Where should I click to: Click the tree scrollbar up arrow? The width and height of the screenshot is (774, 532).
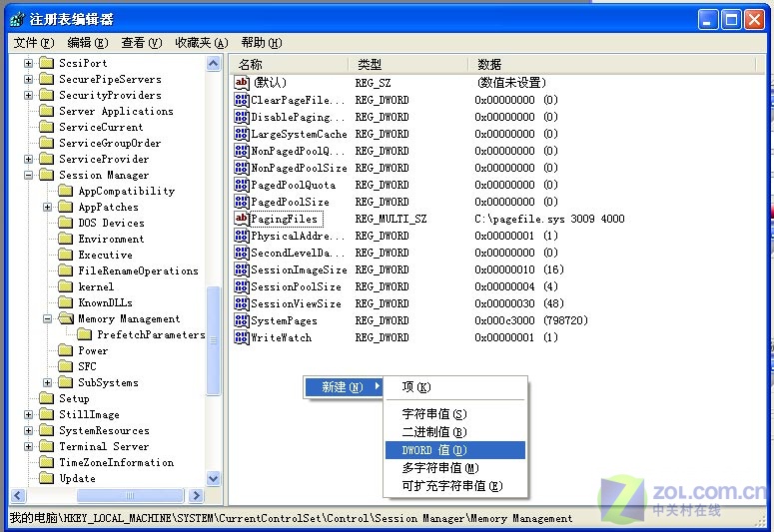tap(214, 63)
